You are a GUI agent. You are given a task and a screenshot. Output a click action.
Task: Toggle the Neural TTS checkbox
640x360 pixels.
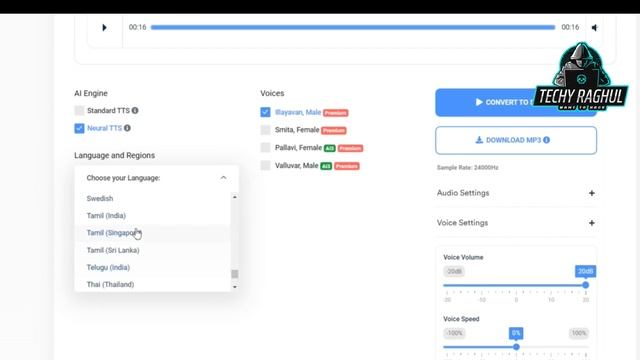pyautogui.click(x=79, y=128)
